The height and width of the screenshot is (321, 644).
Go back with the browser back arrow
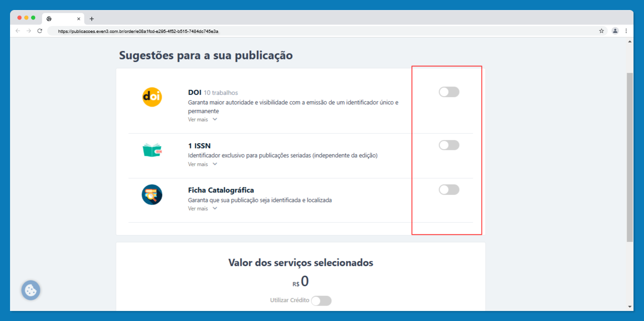point(18,31)
